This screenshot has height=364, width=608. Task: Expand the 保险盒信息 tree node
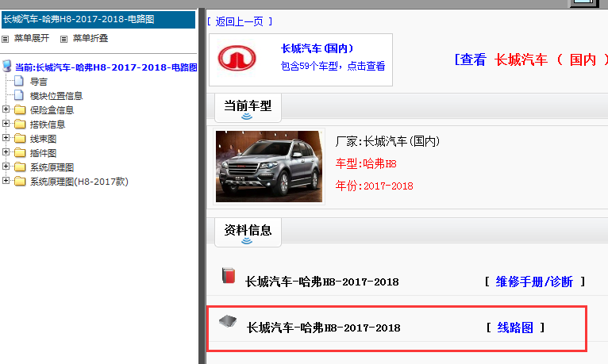point(6,109)
